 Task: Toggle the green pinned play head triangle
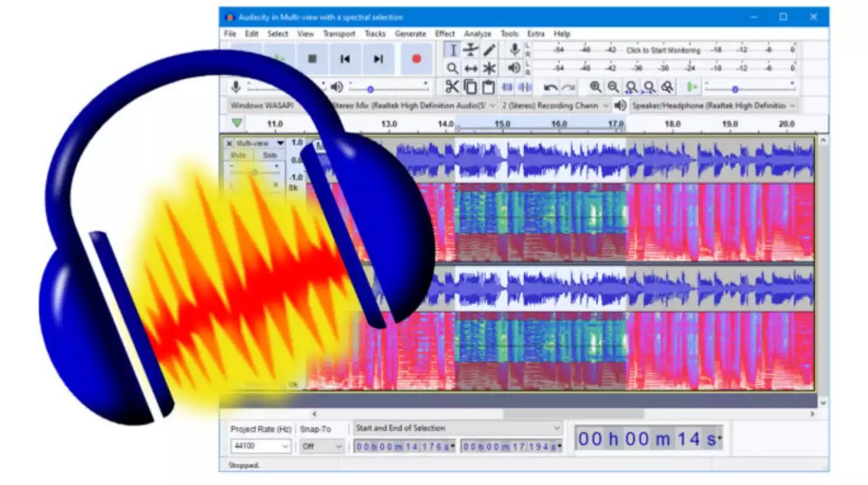click(x=237, y=123)
